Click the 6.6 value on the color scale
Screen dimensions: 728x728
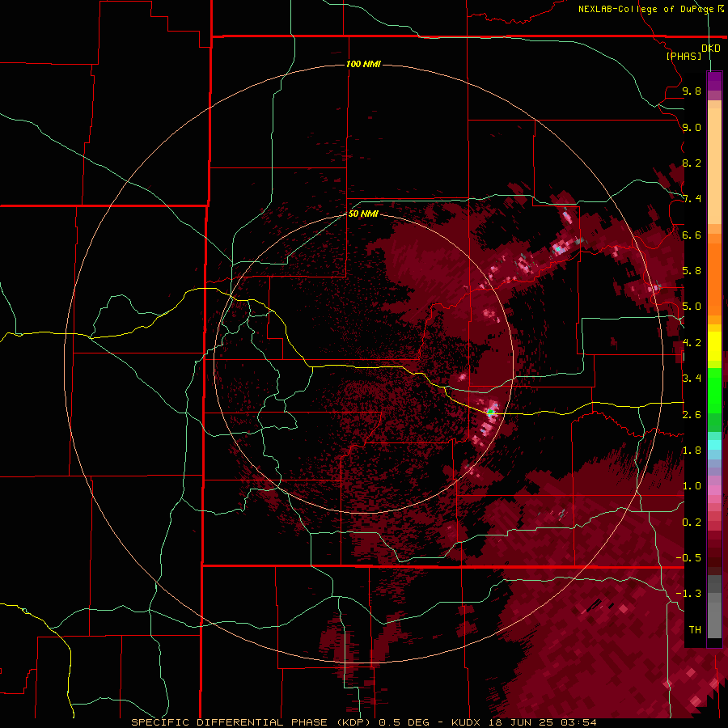[692, 235]
